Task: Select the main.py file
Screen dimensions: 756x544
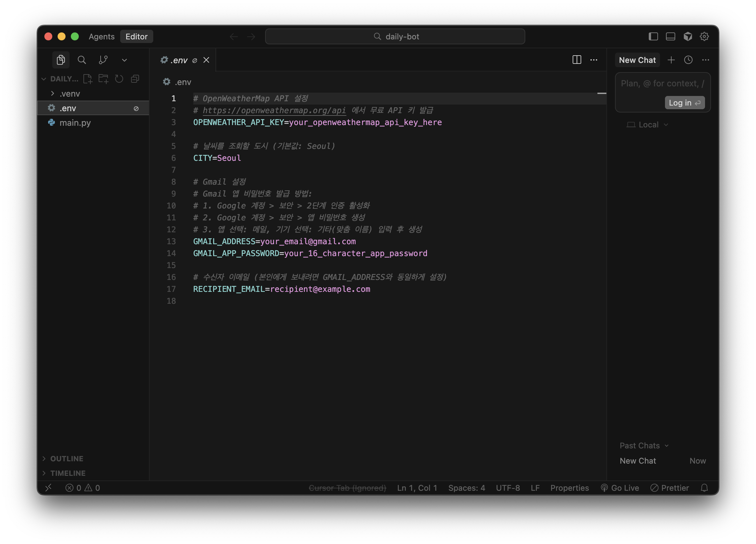Action: point(75,123)
